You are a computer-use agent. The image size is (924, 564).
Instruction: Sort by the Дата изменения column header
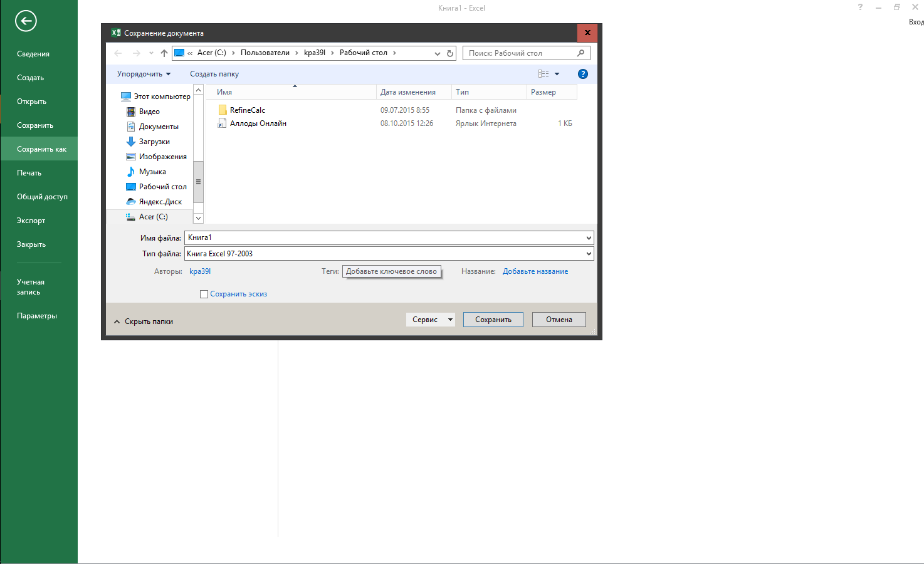coord(414,92)
